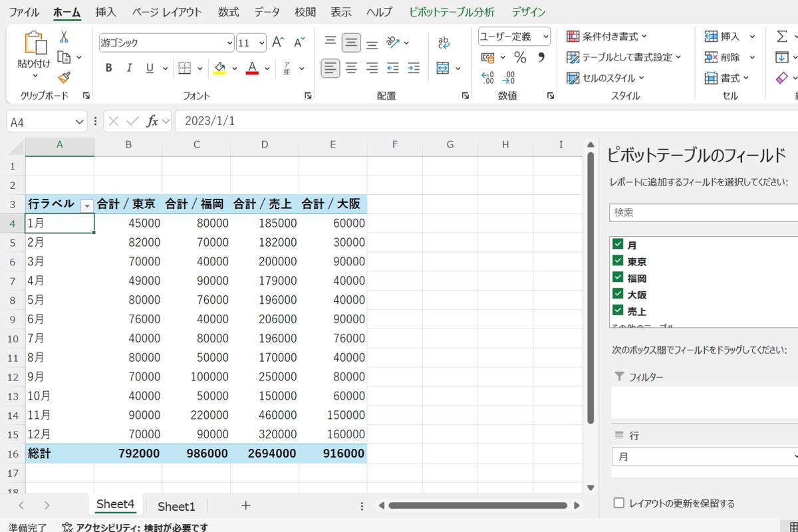Activate the Format Painter brush icon
The height and width of the screenshot is (532, 798).
65,76
